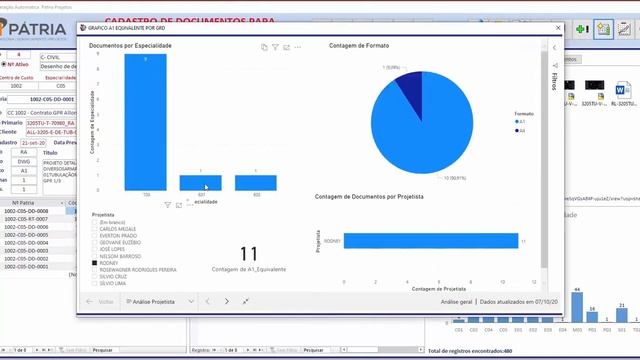Click focus mode icon above Projetista slicer
The width and height of the screenshot is (640, 360).
point(179,205)
